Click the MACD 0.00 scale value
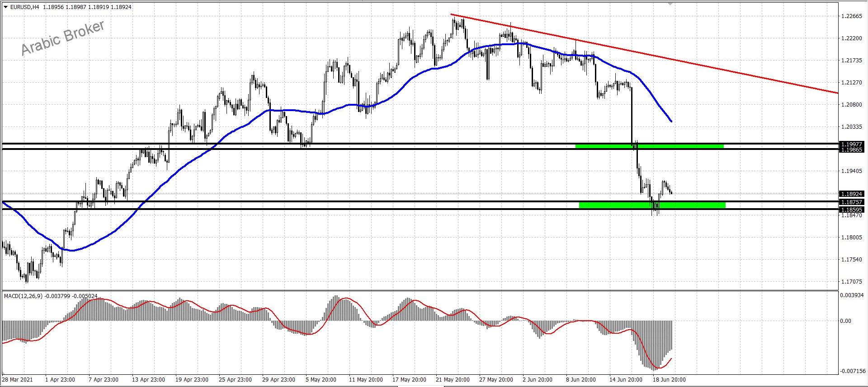This screenshot has height=387, width=868. click(x=845, y=321)
